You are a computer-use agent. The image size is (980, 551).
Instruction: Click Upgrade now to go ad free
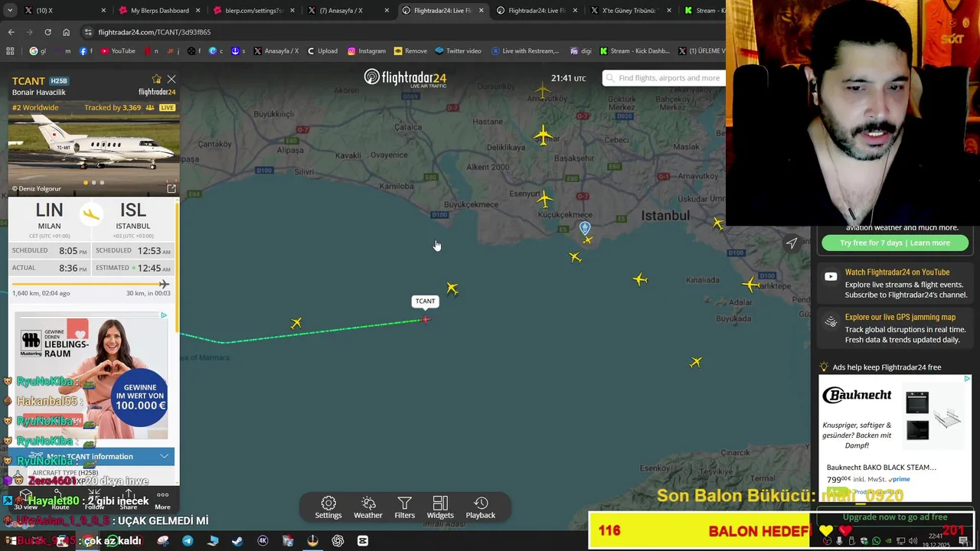tap(895, 517)
